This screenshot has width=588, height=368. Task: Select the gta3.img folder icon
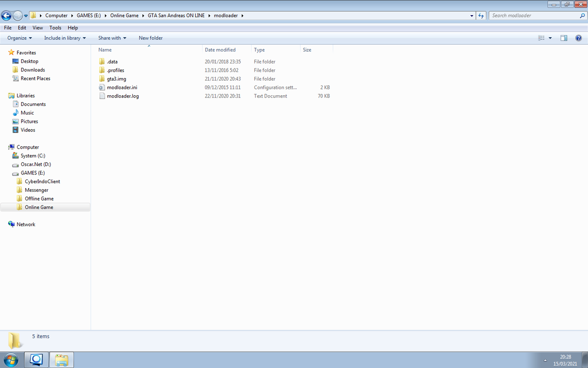click(102, 79)
